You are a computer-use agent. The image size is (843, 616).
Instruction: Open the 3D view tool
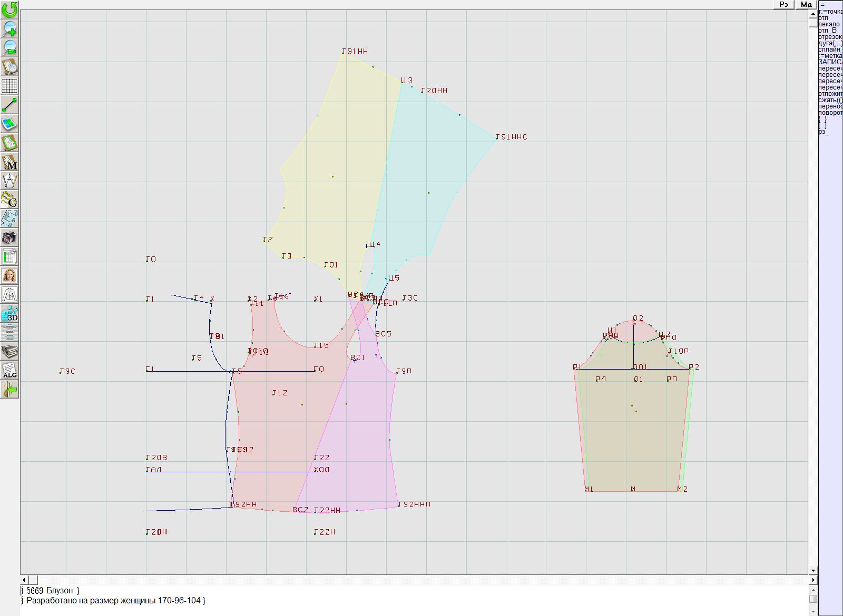(9, 313)
